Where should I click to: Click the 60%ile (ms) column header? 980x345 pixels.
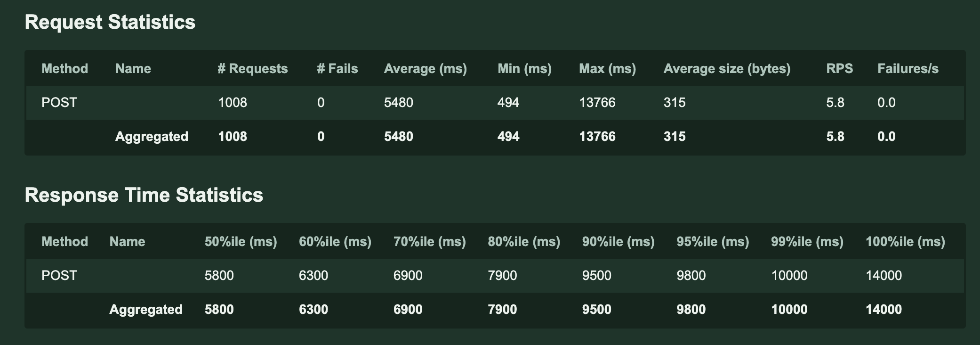tap(335, 242)
